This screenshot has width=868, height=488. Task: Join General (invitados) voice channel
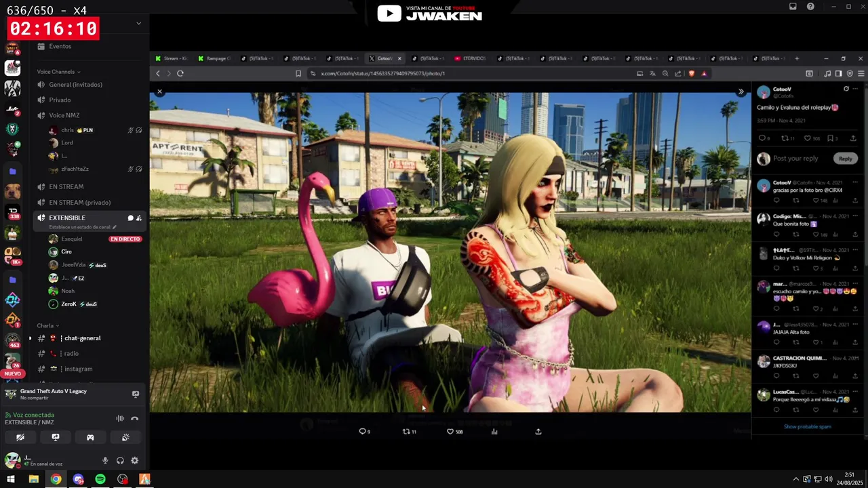91,85
